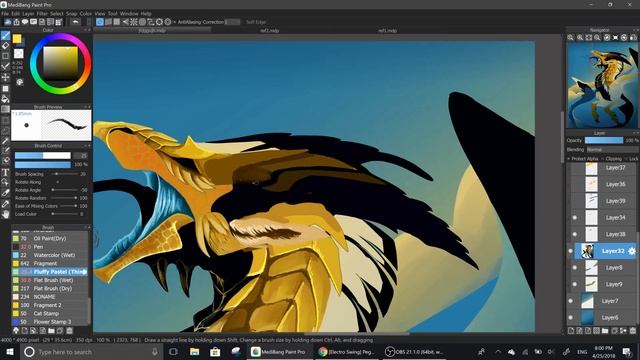
Task: Select the Text tool
Action: tap(5, 172)
